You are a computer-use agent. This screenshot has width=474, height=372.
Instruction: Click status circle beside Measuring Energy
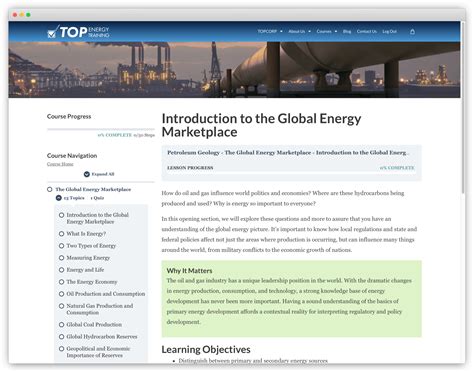tap(62, 258)
